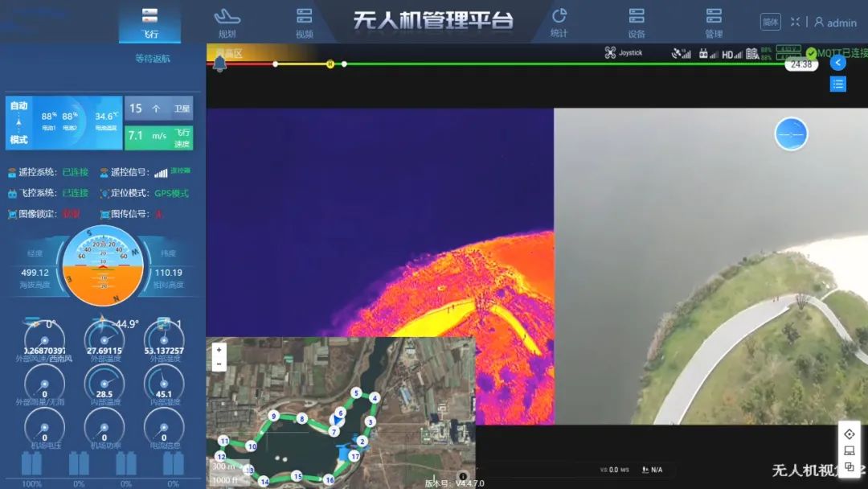Switch to the 飞行 flight tab
Screen dimensions: 868x489
point(150,23)
